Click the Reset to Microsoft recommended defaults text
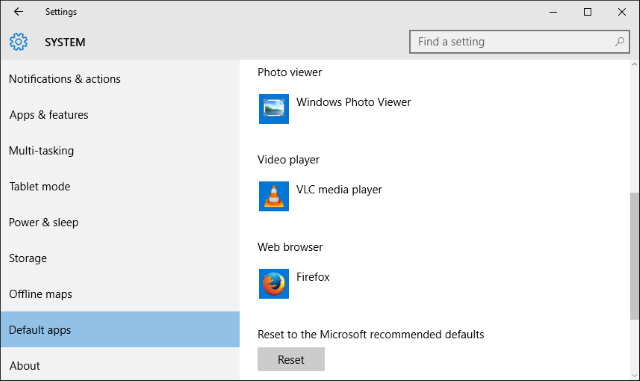640x381 pixels. [x=371, y=334]
